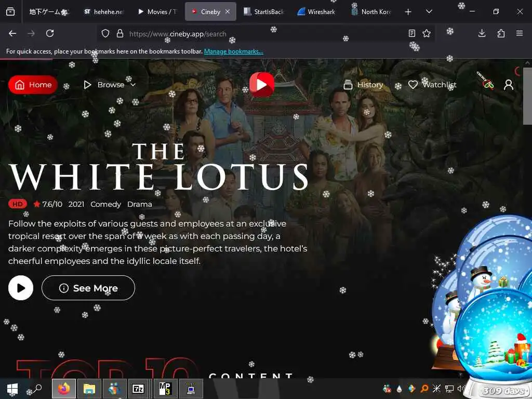Switch to the StartIsBack tab
This screenshot has width=532, height=399.
coord(263,11)
